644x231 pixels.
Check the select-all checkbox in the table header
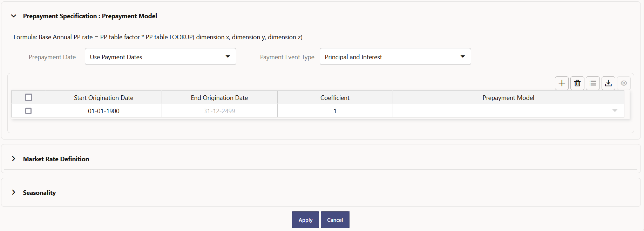[28, 97]
